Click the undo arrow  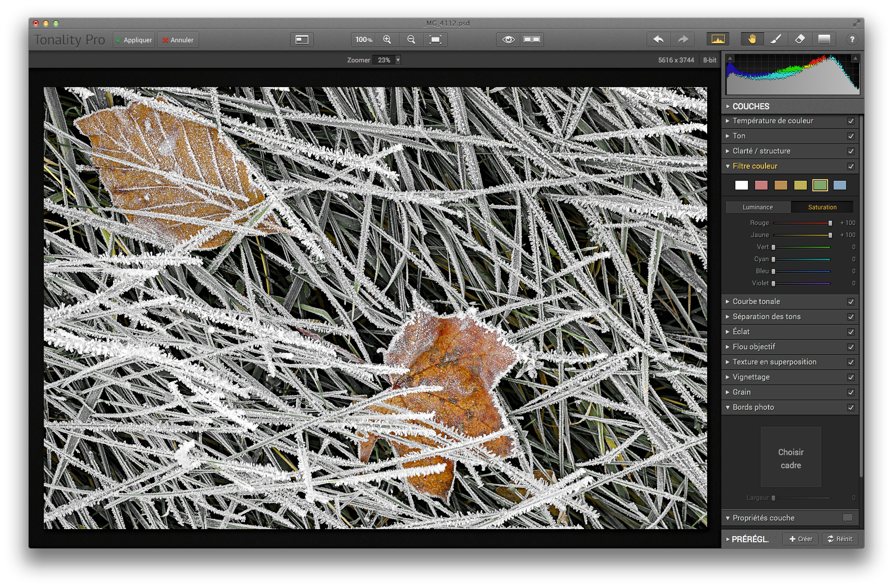coord(658,40)
